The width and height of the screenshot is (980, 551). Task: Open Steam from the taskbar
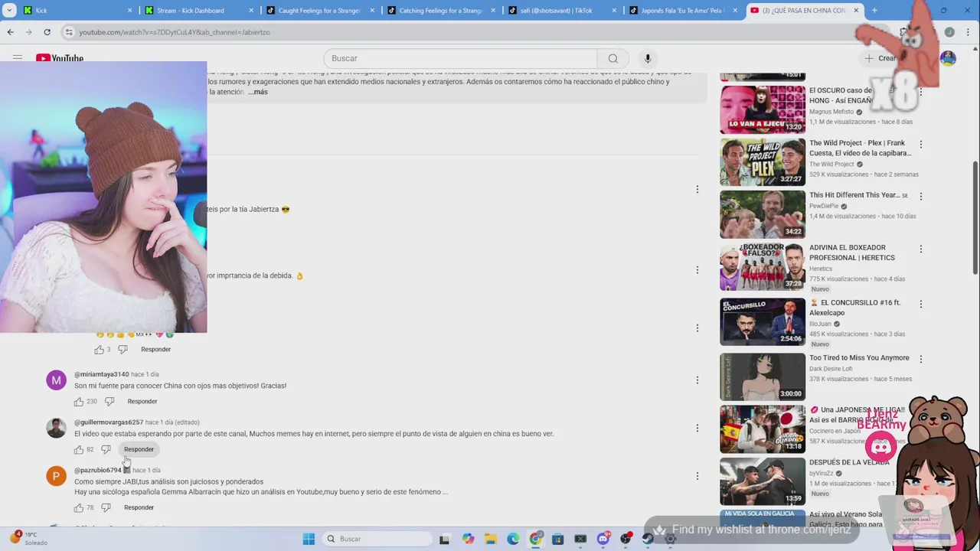pyautogui.click(x=648, y=539)
